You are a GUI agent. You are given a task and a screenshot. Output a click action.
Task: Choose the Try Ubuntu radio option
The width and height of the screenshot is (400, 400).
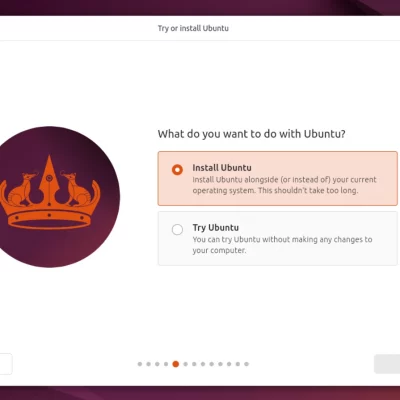click(x=177, y=230)
